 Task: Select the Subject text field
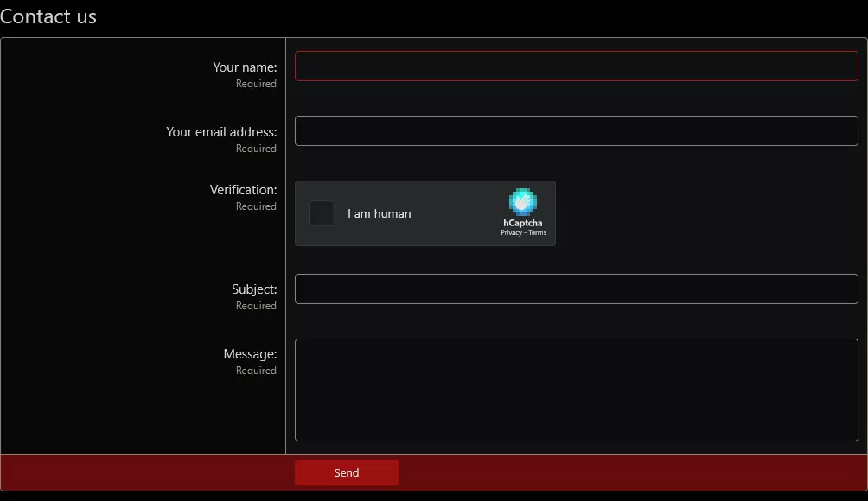pos(576,289)
